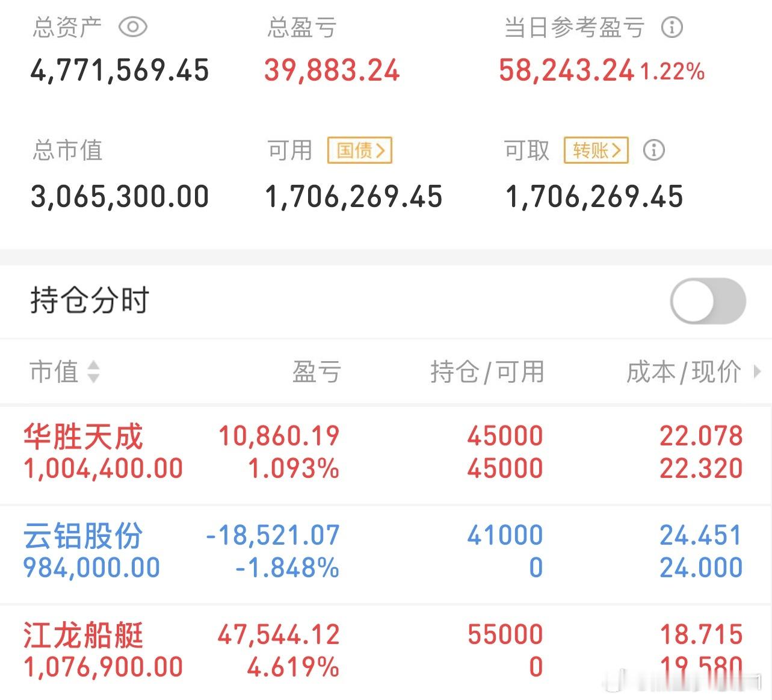Tap the sort arrows beside 市值
The width and height of the screenshot is (772, 700).
pyautogui.click(x=94, y=372)
